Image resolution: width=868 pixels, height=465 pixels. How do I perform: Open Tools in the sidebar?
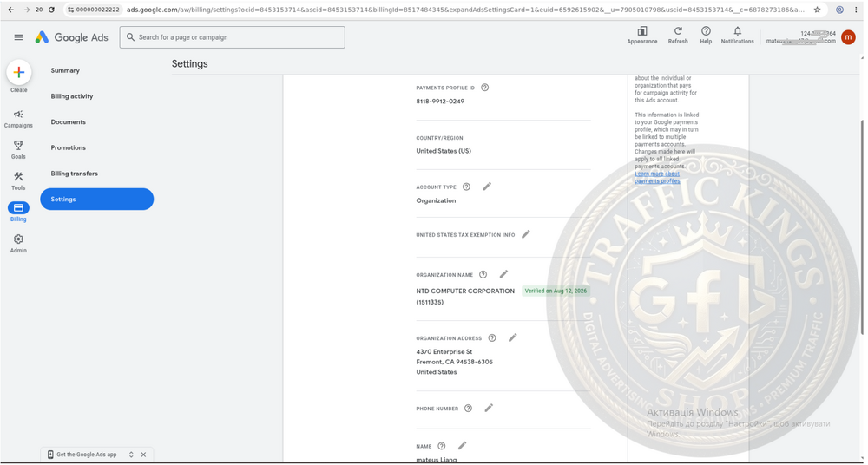18,181
